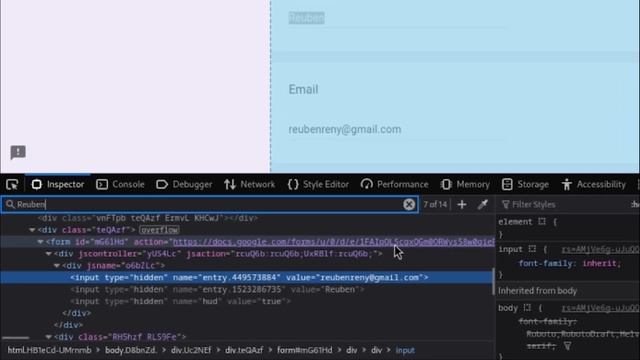Click the font-family inherit value
640x360 pixels.
click(601, 264)
